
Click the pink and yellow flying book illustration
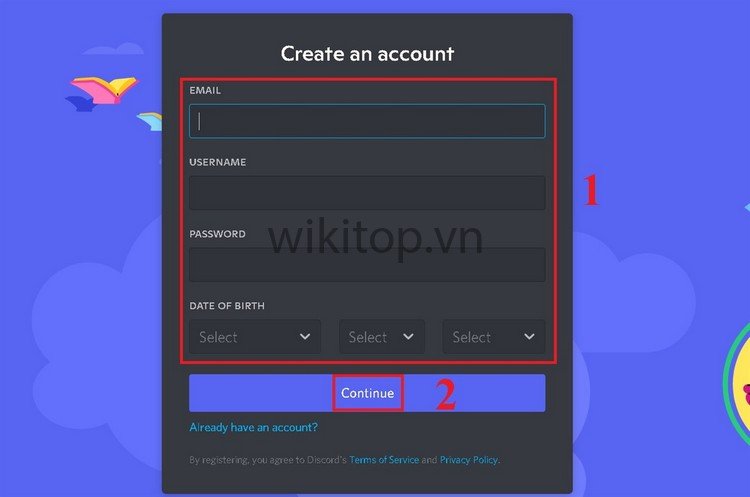pos(104,89)
